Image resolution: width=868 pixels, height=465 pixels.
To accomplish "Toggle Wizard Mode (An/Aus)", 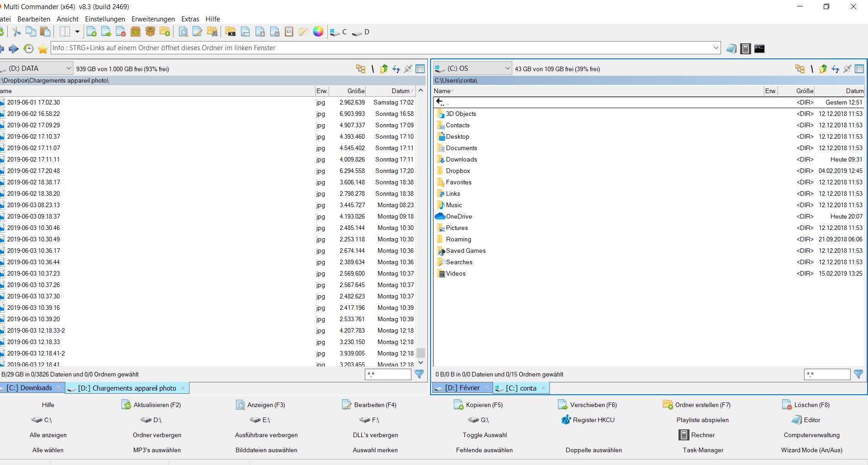I will click(811, 450).
